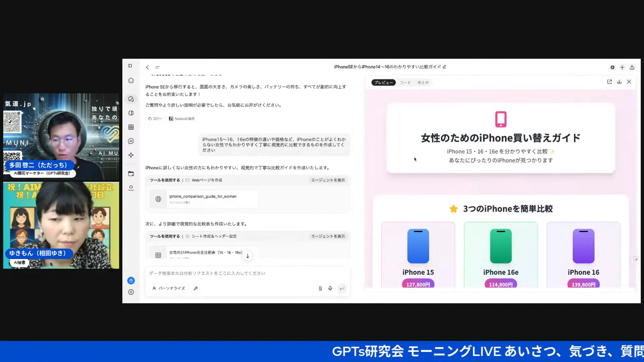Focus the data search request input field
644x362 pixels.
(x=248, y=273)
